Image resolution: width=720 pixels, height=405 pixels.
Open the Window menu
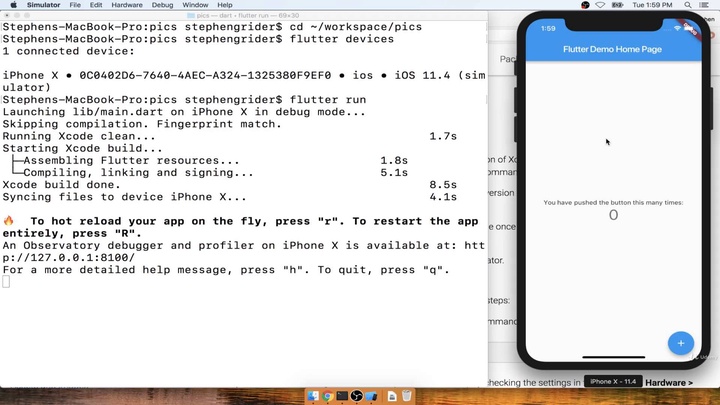pos(194,5)
